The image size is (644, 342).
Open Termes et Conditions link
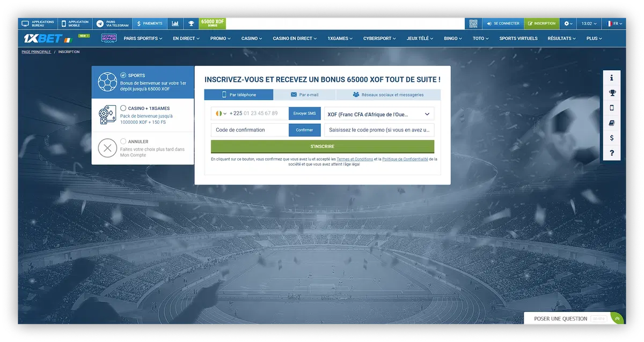pos(355,159)
